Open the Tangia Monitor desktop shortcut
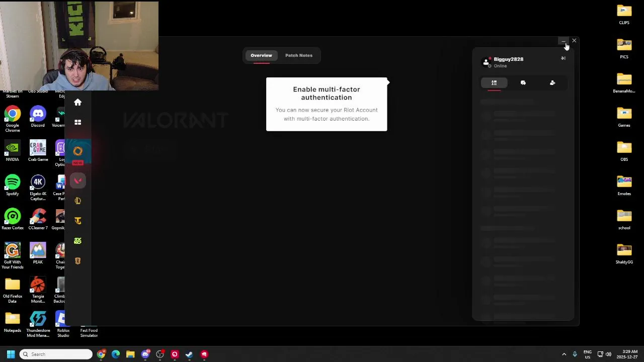 (x=38, y=290)
